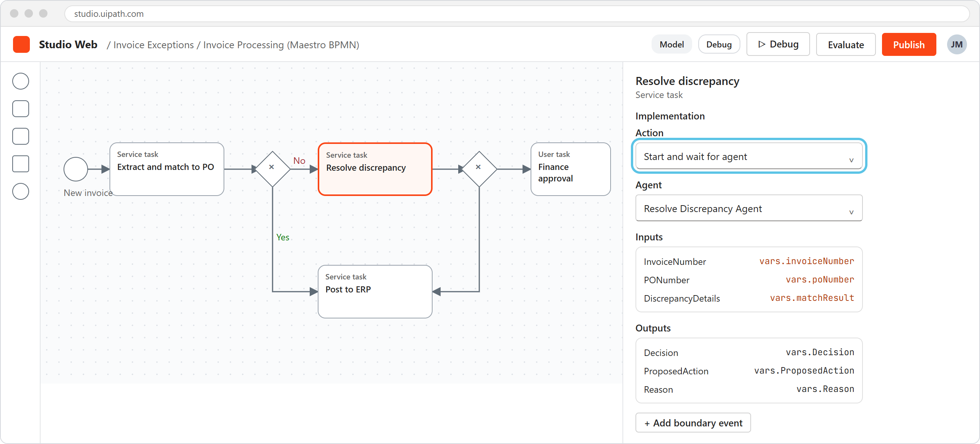
Task: Click the browser address bar studio.uipath.com
Action: coord(517,14)
